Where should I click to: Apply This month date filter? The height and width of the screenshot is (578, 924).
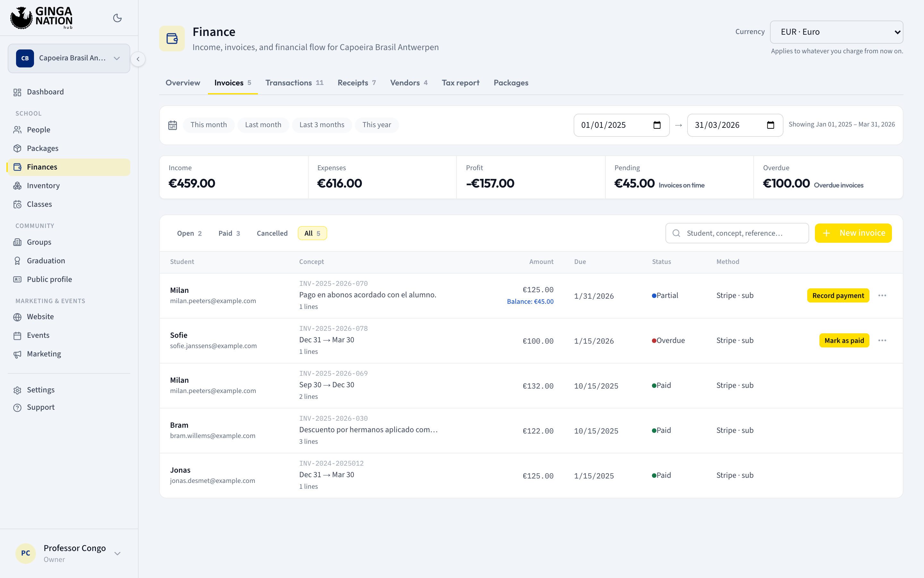209,125
